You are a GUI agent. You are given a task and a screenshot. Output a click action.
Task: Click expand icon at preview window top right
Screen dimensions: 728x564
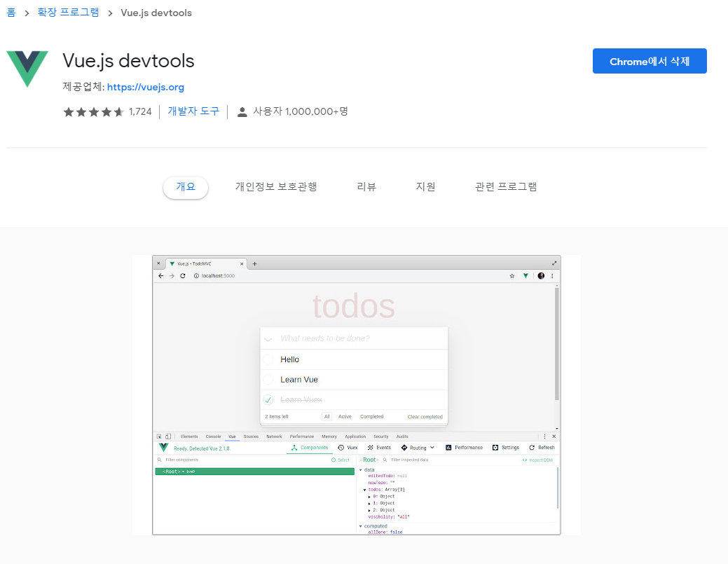(x=554, y=263)
